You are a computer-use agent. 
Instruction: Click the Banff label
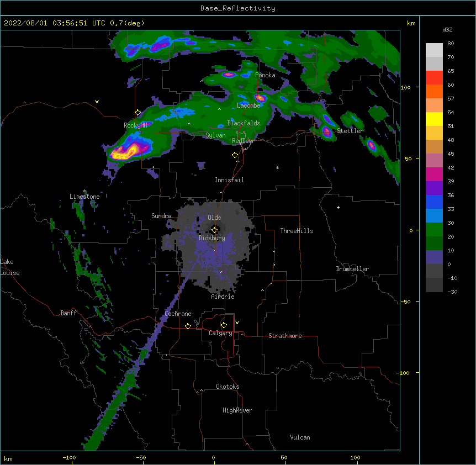pos(68,313)
